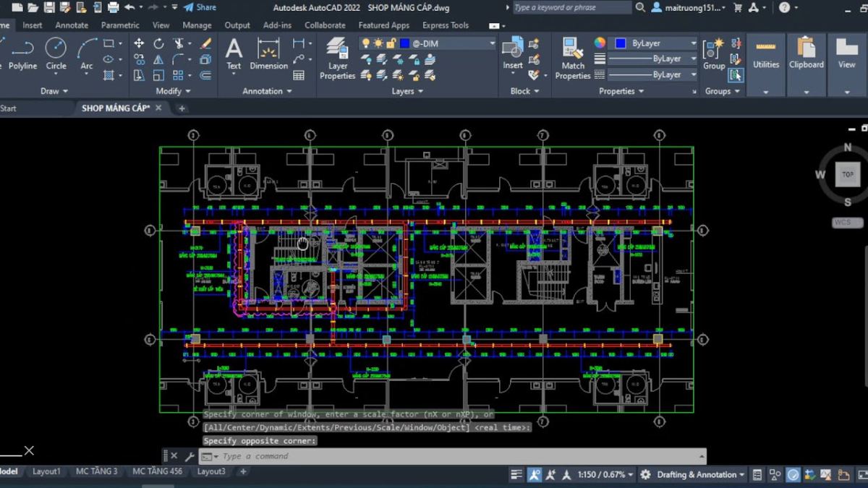This screenshot has width=868, height=488.
Task: Open the Insert ribbon tab
Action: coord(32,25)
